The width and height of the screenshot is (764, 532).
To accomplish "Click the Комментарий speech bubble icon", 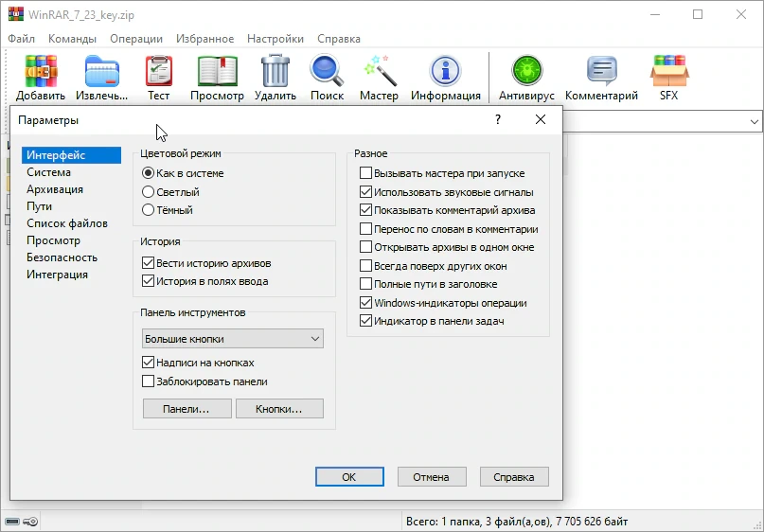I will point(602,71).
